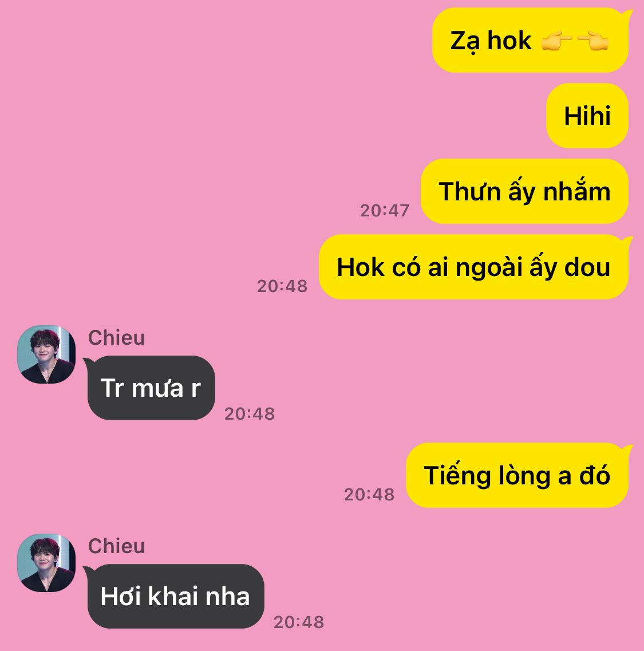The image size is (644, 651).
Task: Click the timestamp next to "Hơi khai nha"
Action: point(299,622)
